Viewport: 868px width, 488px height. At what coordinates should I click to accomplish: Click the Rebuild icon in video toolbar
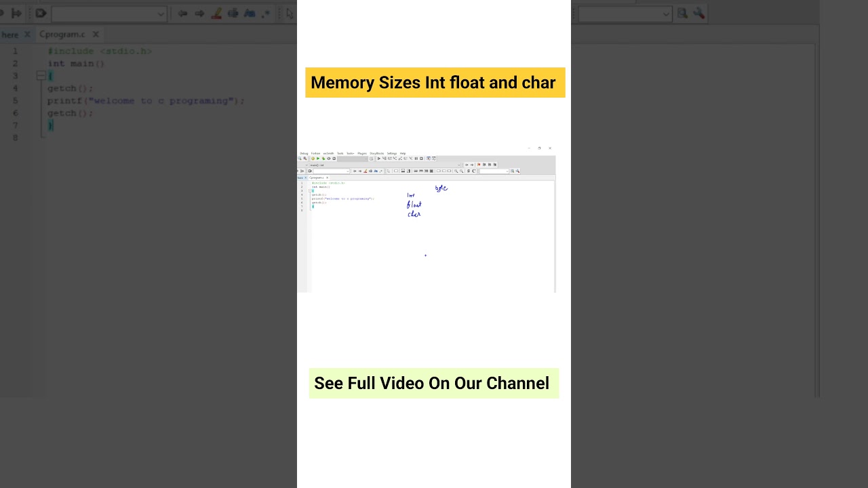329,159
